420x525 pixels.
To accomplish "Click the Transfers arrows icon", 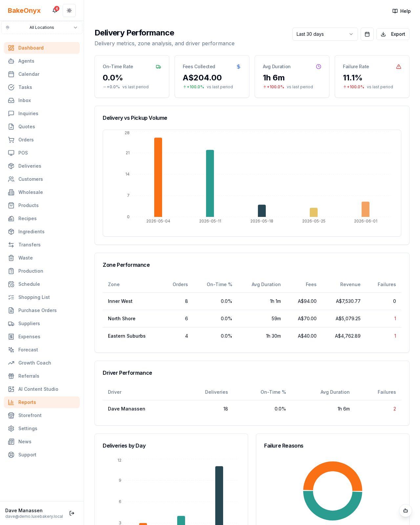I will click(x=11, y=245).
